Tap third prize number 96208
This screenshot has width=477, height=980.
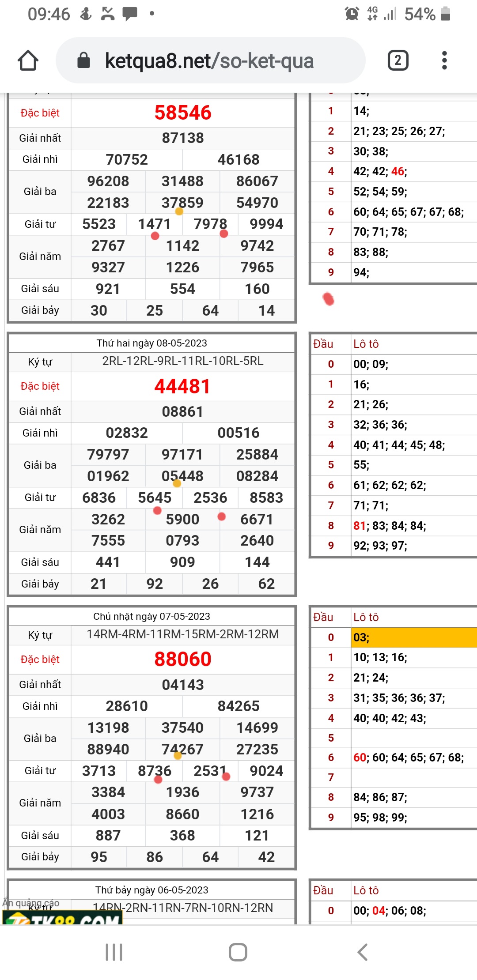point(108,181)
